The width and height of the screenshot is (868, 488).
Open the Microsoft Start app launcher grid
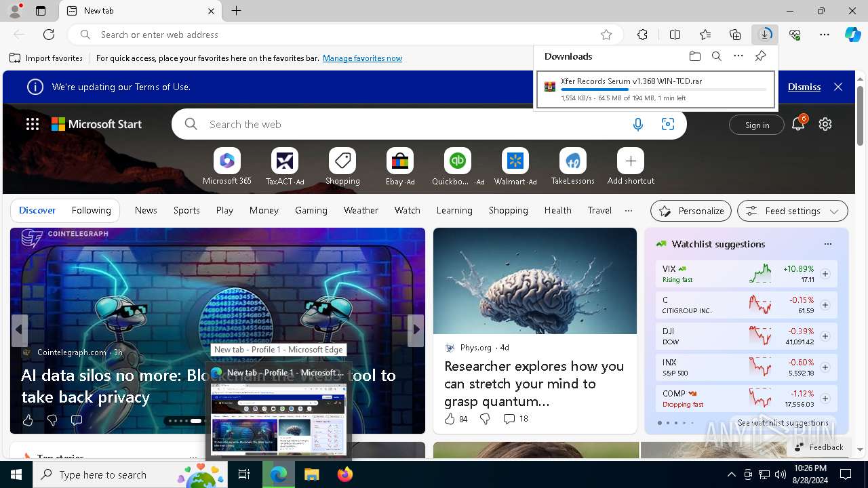point(33,124)
